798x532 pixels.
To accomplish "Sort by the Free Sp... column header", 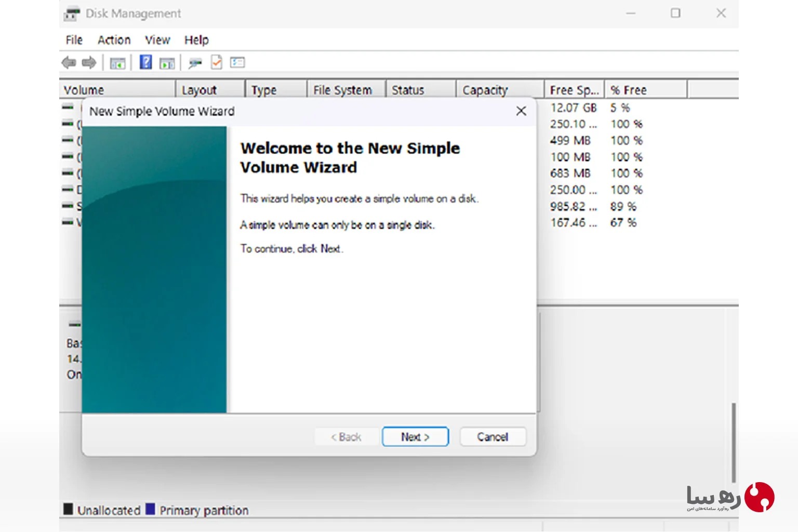I will [x=575, y=90].
